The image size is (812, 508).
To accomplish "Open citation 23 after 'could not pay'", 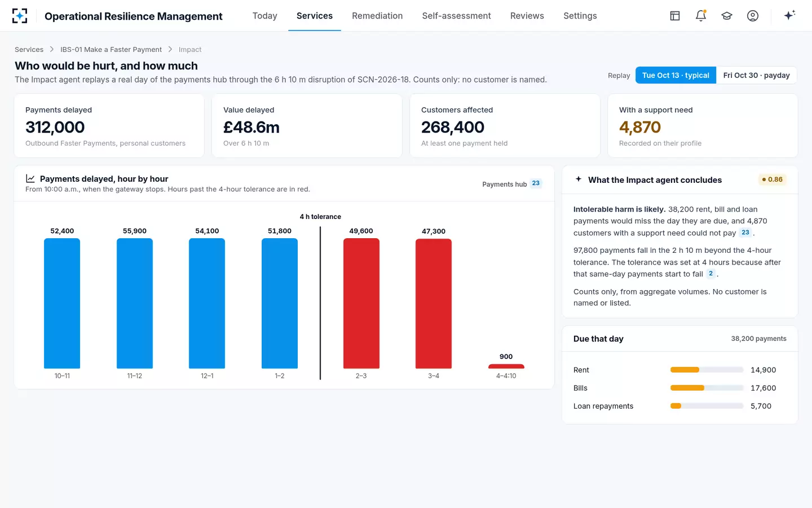I will click(745, 233).
